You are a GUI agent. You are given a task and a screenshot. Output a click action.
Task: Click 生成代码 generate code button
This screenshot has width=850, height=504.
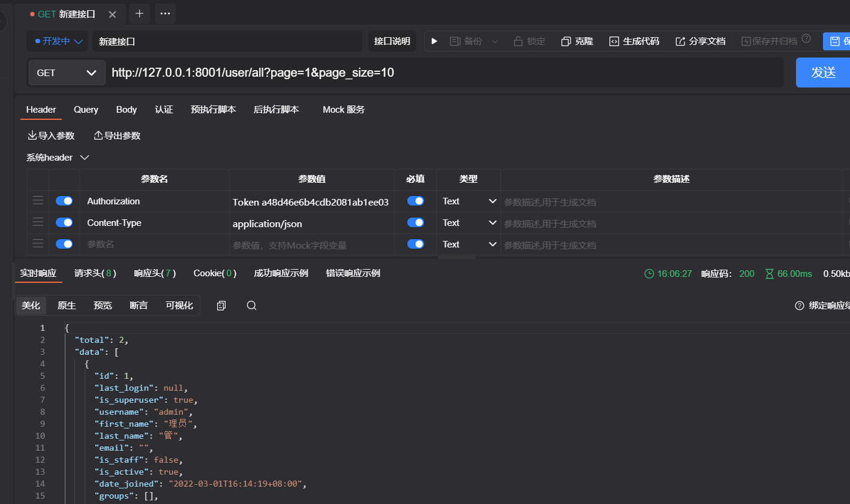(634, 41)
